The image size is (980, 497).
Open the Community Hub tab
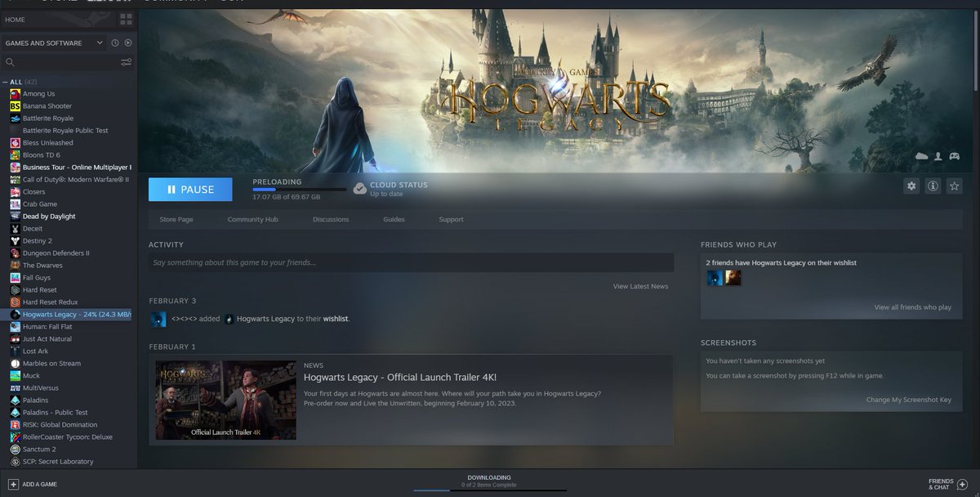[252, 219]
